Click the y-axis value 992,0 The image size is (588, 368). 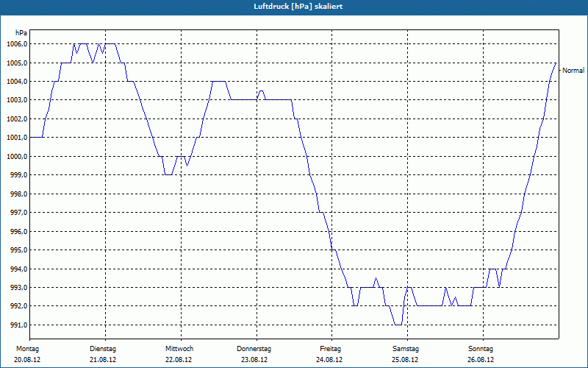18,306
